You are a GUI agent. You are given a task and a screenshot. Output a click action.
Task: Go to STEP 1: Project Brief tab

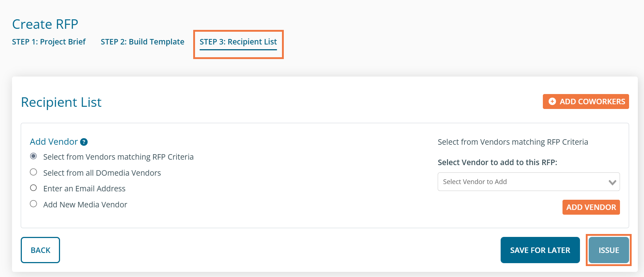(49, 42)
